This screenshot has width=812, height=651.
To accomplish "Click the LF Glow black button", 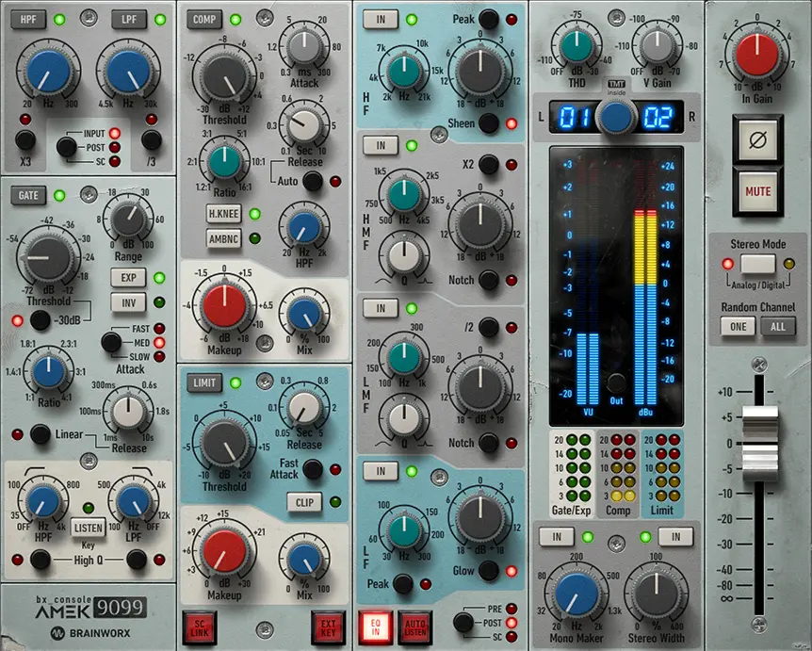I will (x=488, y=571).
